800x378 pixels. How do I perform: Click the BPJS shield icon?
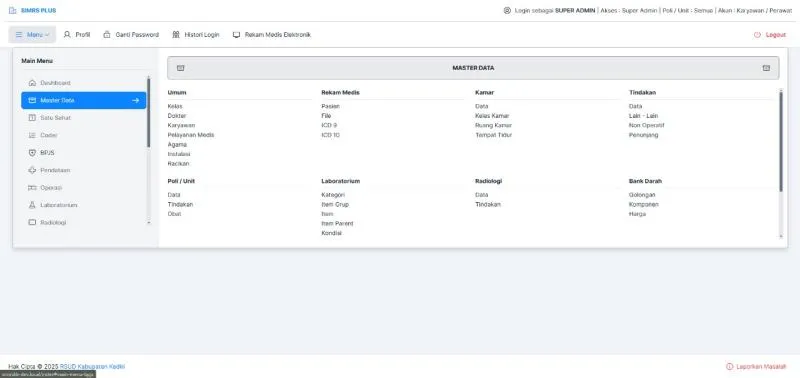pos(32,153)
